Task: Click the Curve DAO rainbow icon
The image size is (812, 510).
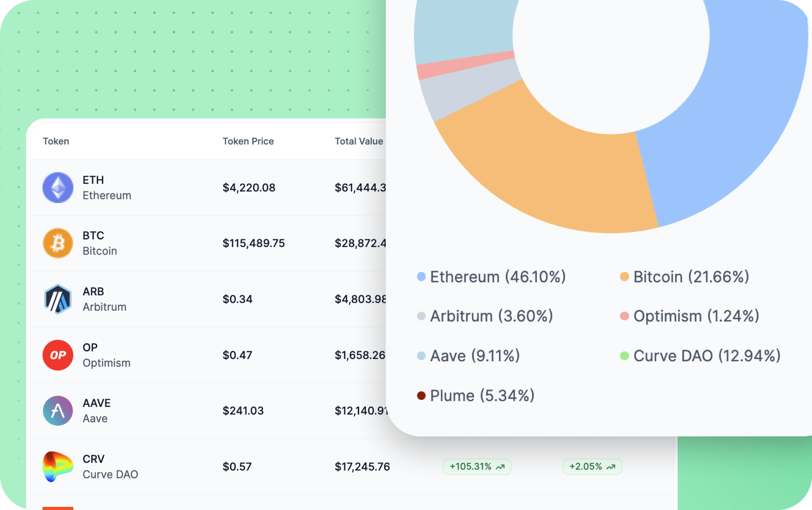Action: 58,466
